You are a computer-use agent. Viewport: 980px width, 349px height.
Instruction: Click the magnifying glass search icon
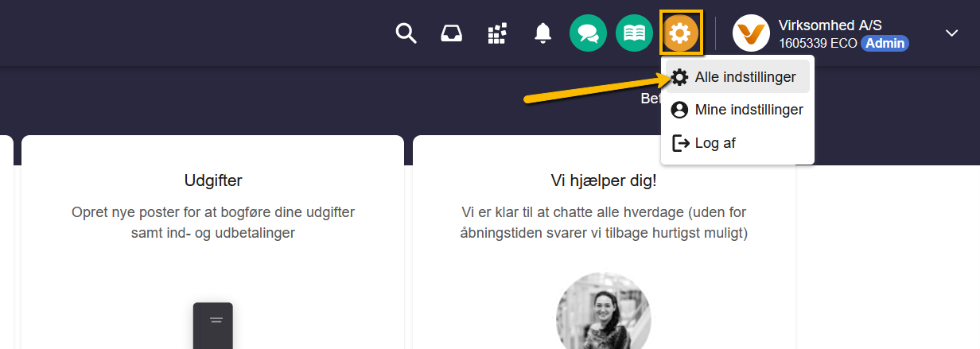coord(406,33)
